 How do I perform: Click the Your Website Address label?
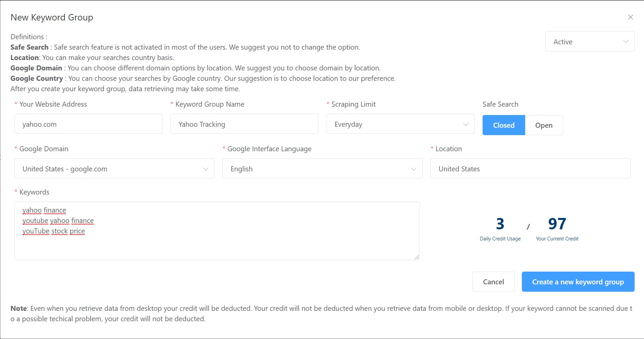[x=53, y=104]
